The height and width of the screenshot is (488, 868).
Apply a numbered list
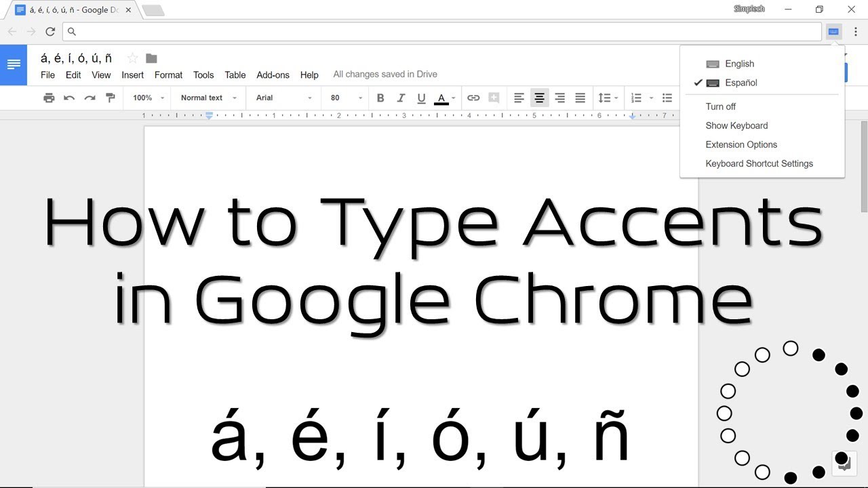(x=636, y=98)
